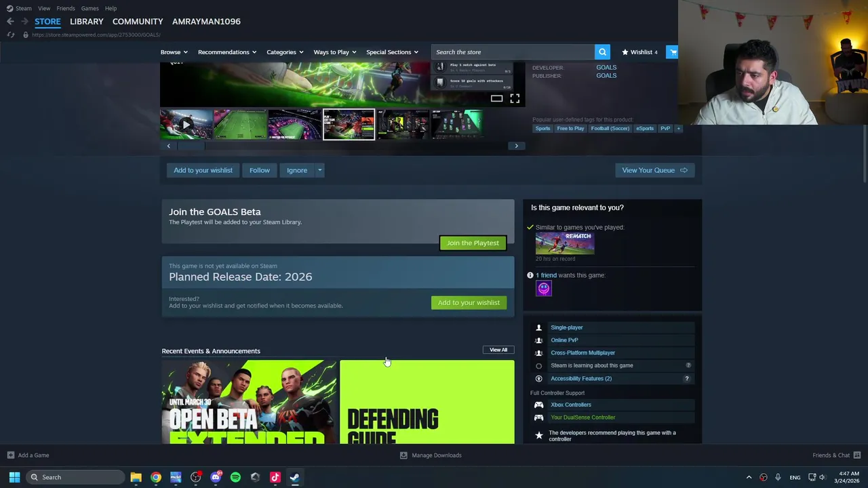
Task: Open the shopping cart icon
Action: (672, 52)
